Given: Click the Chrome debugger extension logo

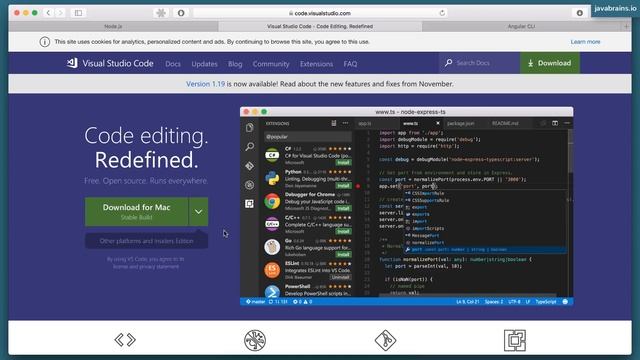Looking at the screenshot, I should pos(272,201).
